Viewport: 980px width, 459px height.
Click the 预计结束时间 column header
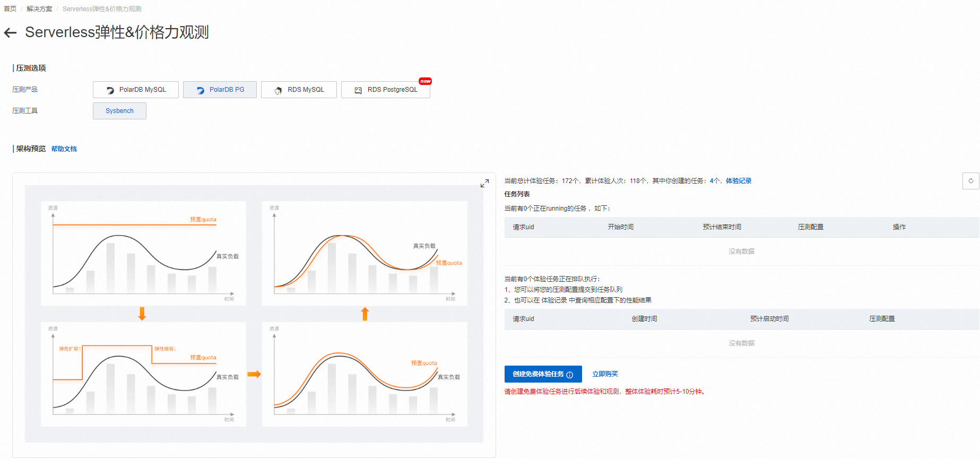(722, 227)
